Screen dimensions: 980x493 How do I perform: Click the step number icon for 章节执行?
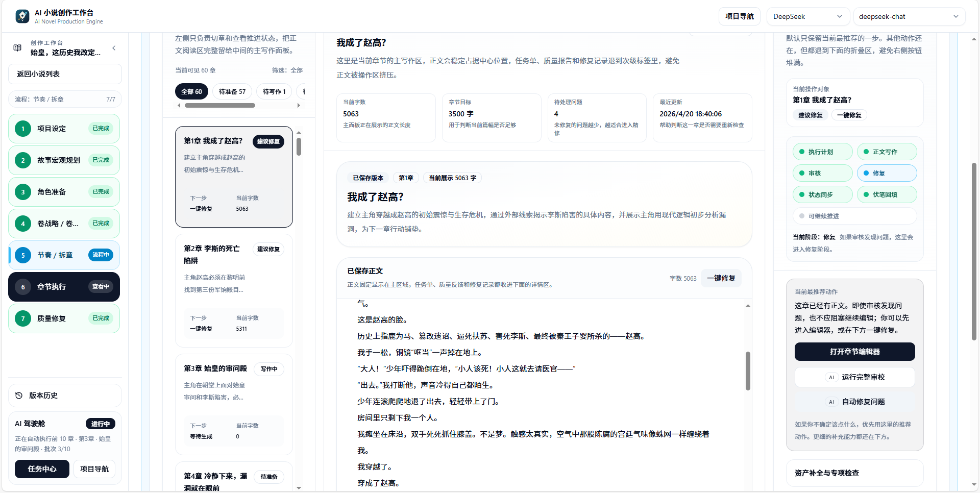(22, 287)
